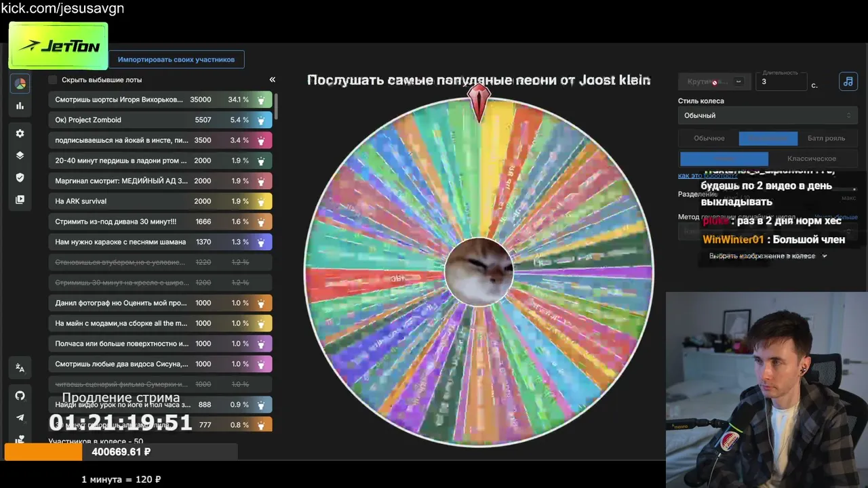Image resolution: width=868 pixels, height=488 pixels.
Task: Click the lots list scrollbar
Action: 276,105
